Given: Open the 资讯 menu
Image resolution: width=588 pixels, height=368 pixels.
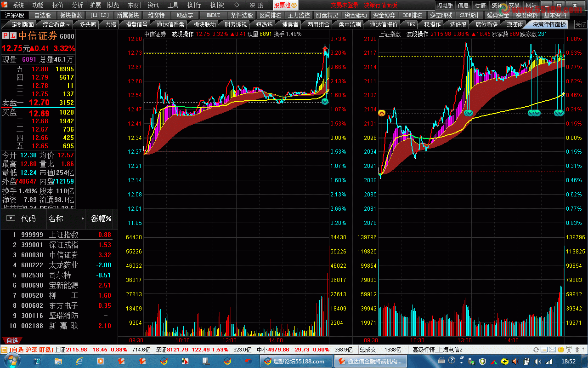Looking at the screenshot, I should 153,5.
